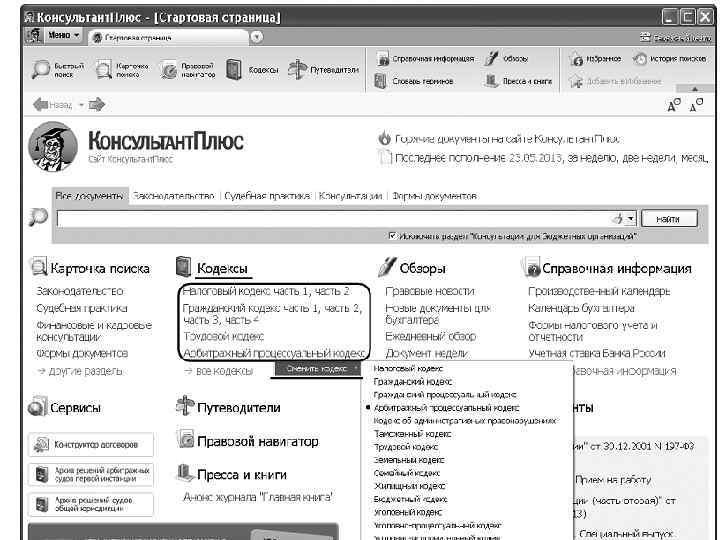Open Архив решений судов общей юрисдикции
Screen dimensions: 720x540
point(90,504)
